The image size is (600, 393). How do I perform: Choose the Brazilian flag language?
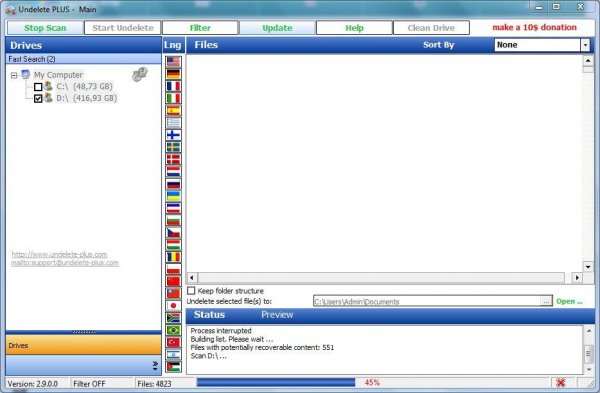click(173, 330)
